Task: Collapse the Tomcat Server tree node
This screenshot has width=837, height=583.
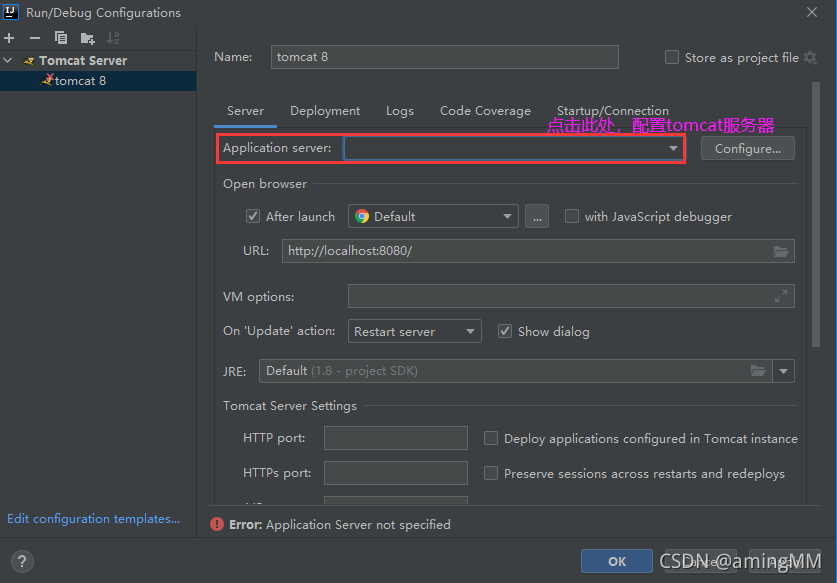Action: (x=8, y=60)
